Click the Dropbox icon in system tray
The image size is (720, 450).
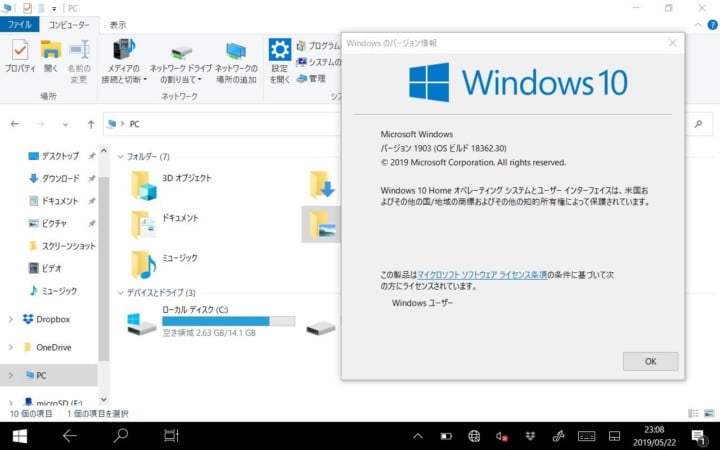(x=529, y=436)
